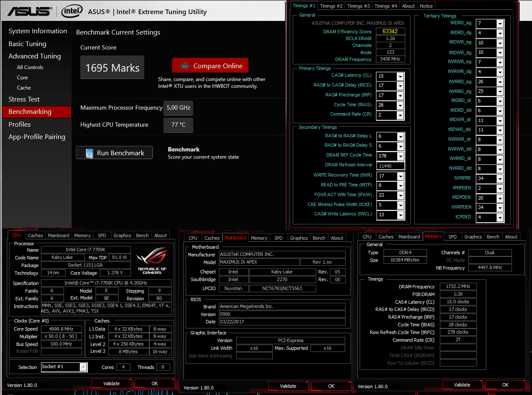Click the BIOS Version 0906 field
Image resolution: width=532 pixels, height=395 pixels.
point(282,314)
